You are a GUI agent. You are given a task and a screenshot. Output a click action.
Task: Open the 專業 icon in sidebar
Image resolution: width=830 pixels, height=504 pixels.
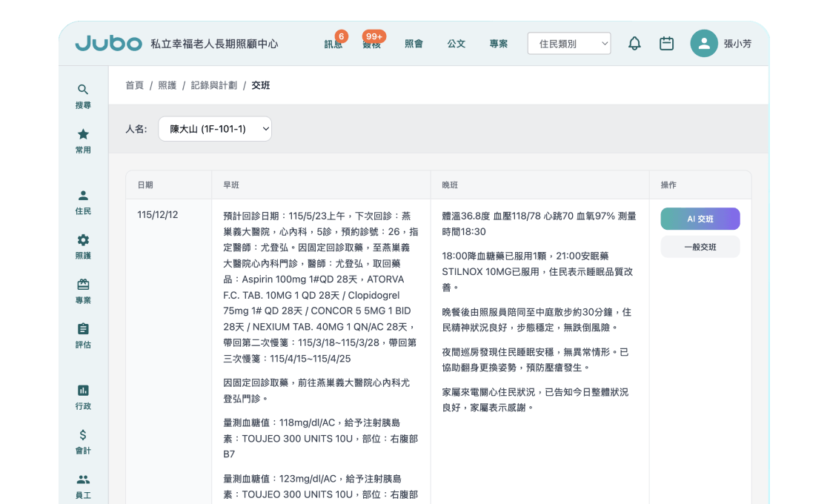(83, 285)
